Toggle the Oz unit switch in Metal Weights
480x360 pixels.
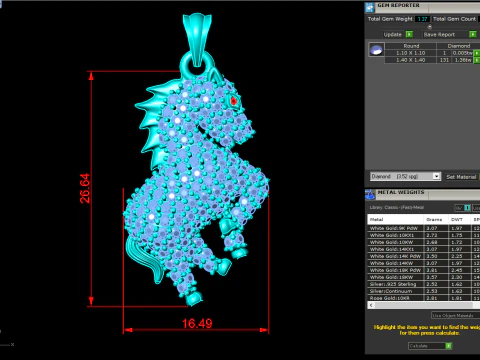(463, 208)
